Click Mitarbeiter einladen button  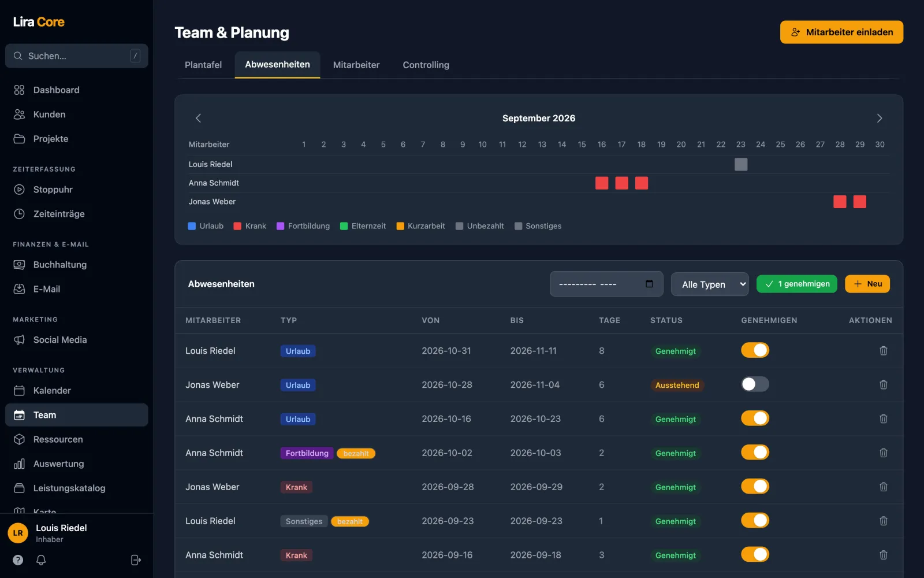[x=841, y=32]
